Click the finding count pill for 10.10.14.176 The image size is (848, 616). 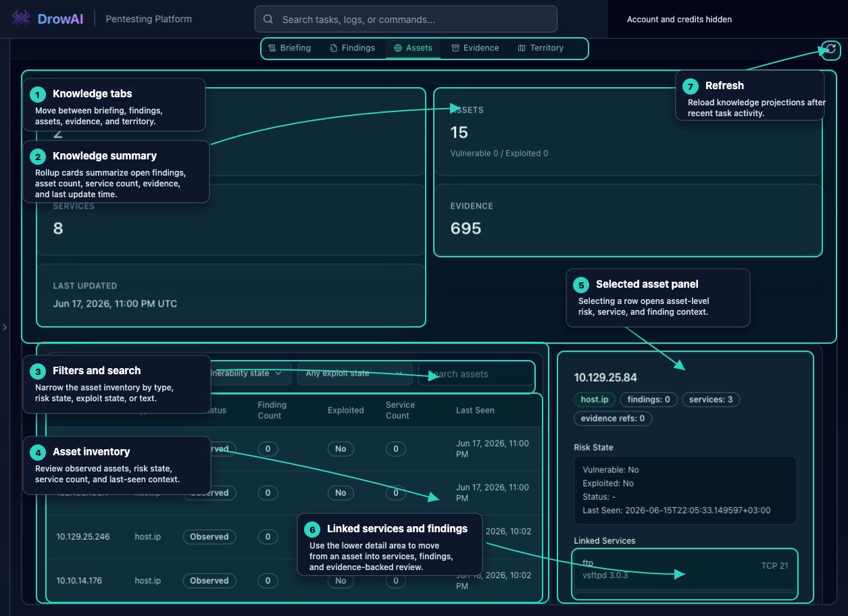tap(268, 581)
